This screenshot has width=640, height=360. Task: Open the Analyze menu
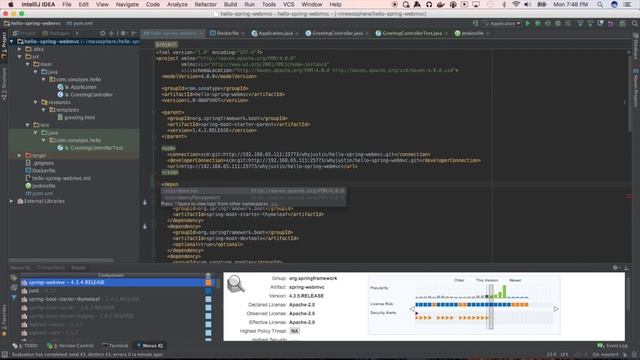click(x=177, y=4)
